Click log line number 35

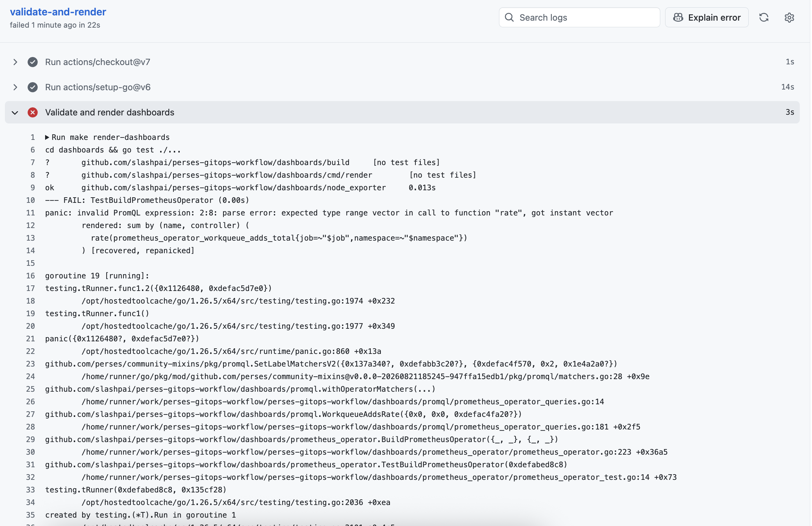click(30, 515)
